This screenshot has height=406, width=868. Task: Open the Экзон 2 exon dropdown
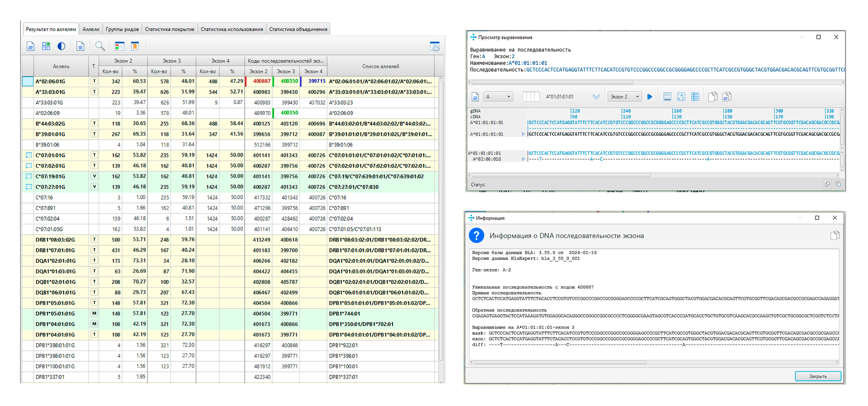pos(625,97)
